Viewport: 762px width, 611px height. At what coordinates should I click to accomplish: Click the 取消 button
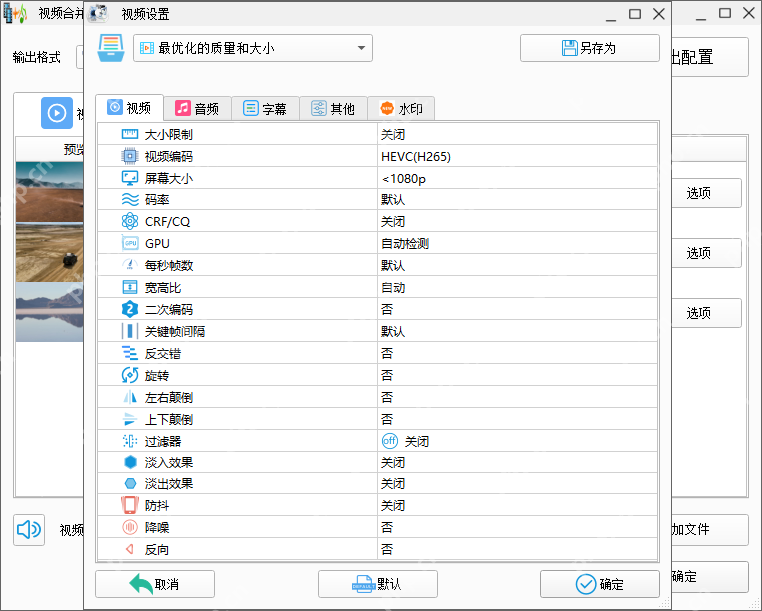coord(155,584)
